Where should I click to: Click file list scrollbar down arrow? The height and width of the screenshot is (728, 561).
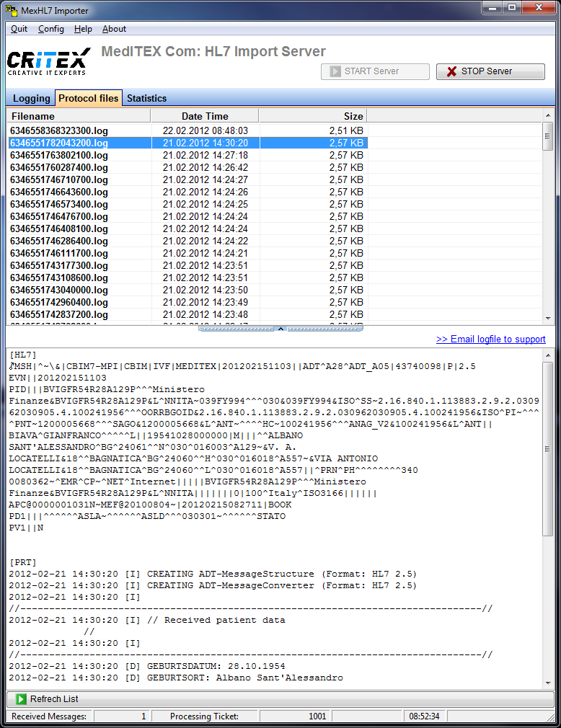548,319
